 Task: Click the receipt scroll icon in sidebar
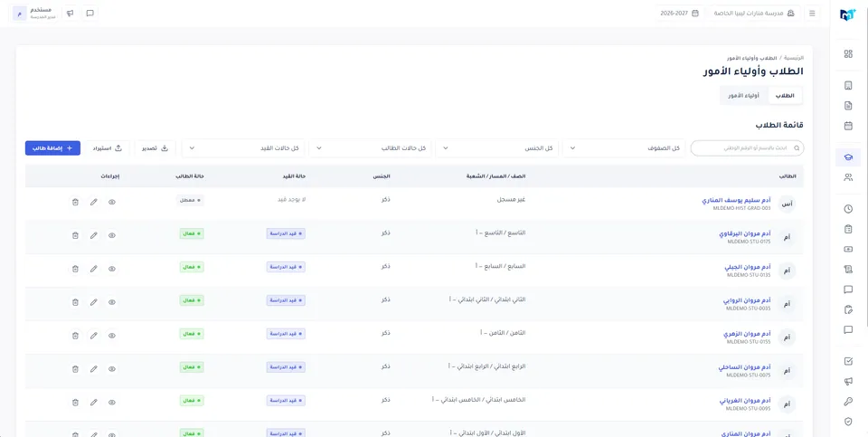[x=848, y=270]
